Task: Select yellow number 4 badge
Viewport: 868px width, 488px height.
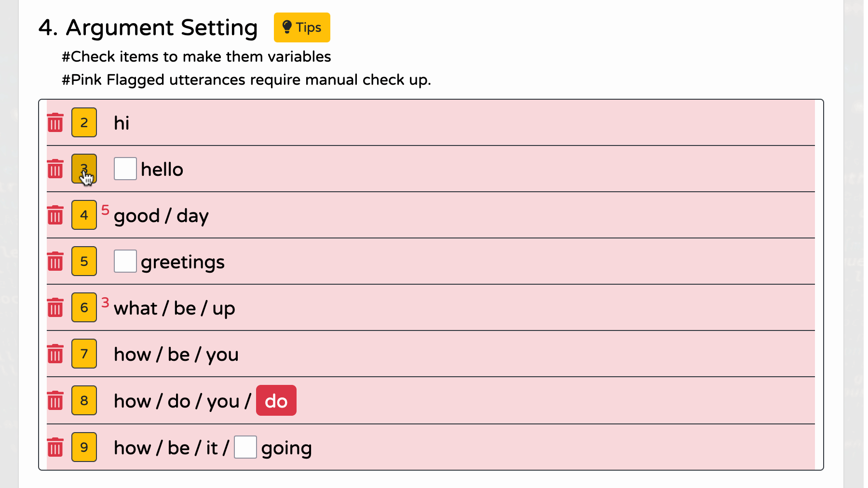Action: (x=84, y=215)
